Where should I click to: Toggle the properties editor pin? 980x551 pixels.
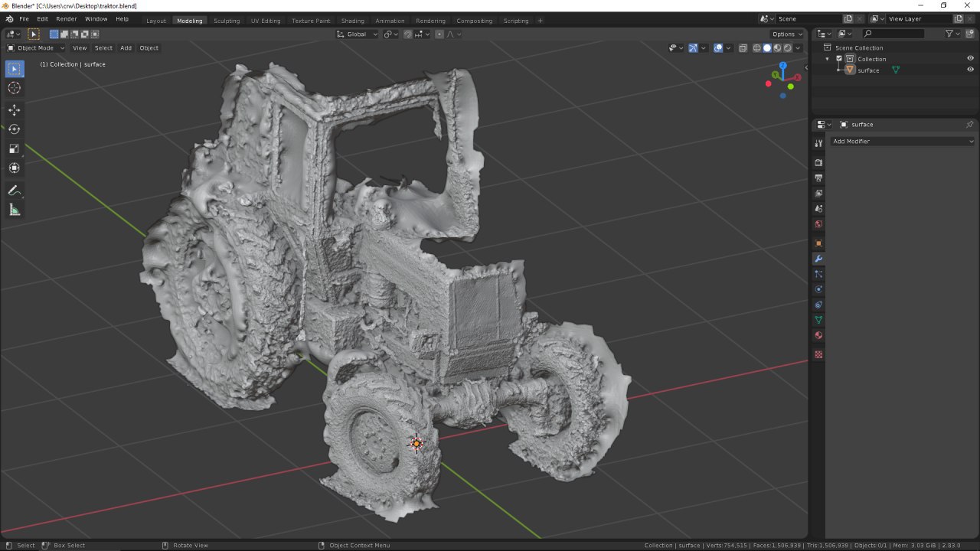[969, 124]
